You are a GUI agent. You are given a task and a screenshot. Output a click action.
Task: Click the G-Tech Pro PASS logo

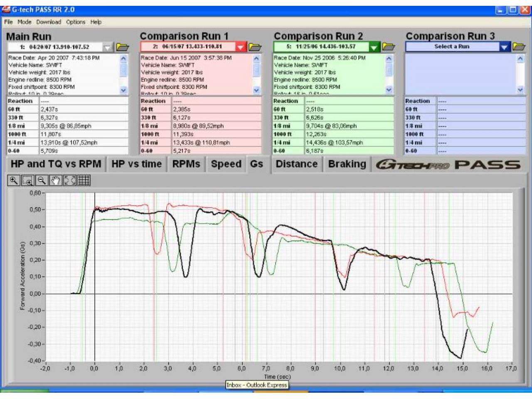pyautogui.click(x=448, y=165)
